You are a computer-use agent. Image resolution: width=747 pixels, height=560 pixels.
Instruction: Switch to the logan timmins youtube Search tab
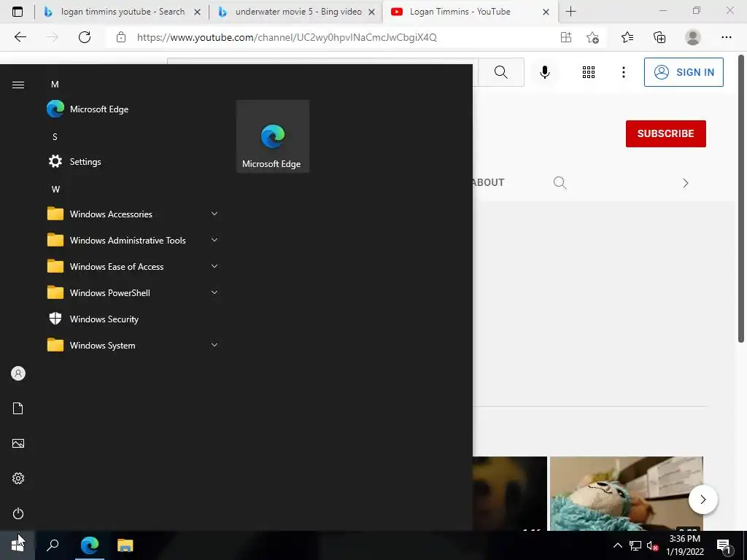[122, 12]
